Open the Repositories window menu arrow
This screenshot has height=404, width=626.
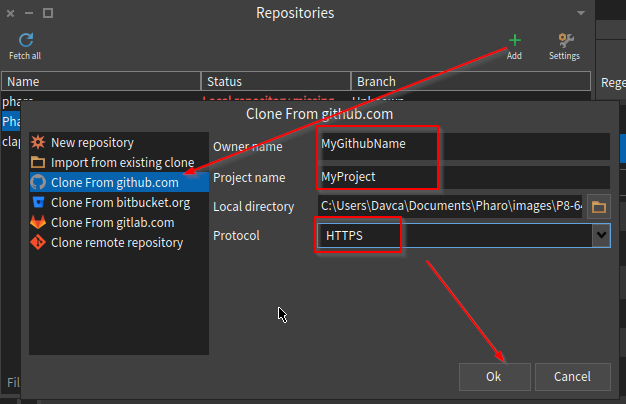tap(582, 14)
